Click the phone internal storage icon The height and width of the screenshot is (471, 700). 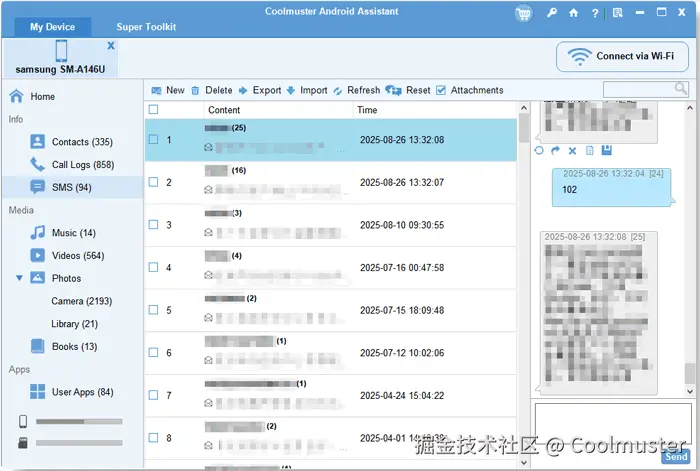tap(23, 421)
